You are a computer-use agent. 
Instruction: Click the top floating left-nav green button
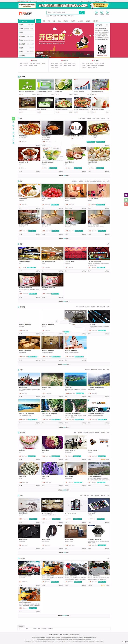pyautogui.click(x=13, y=119)
